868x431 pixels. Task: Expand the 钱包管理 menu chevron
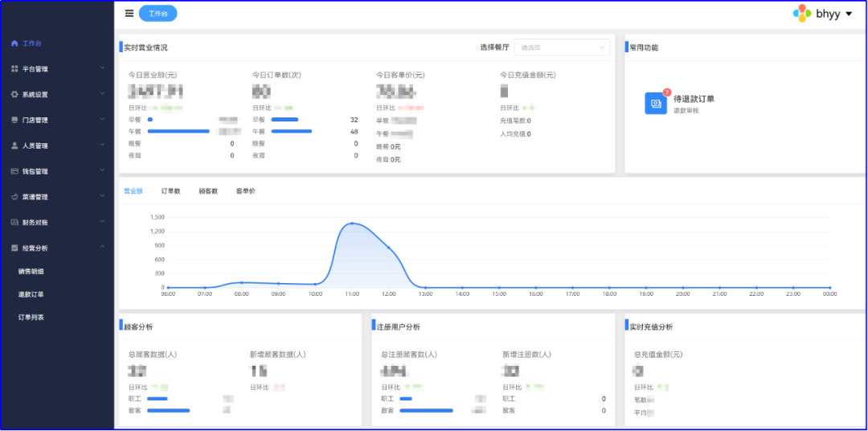point(102,170)
